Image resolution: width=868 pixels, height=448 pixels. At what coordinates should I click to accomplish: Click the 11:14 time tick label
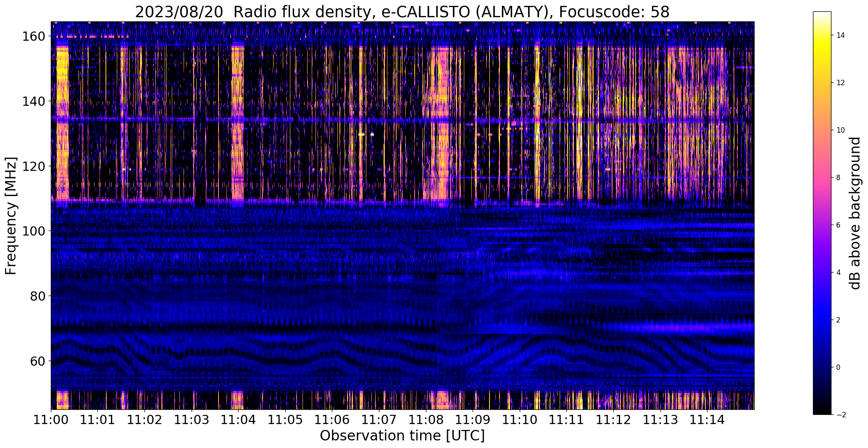[x=707, y=419]
